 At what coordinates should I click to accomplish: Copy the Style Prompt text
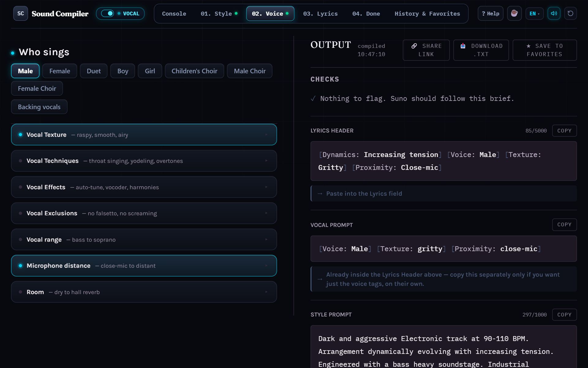click(564, 315)
